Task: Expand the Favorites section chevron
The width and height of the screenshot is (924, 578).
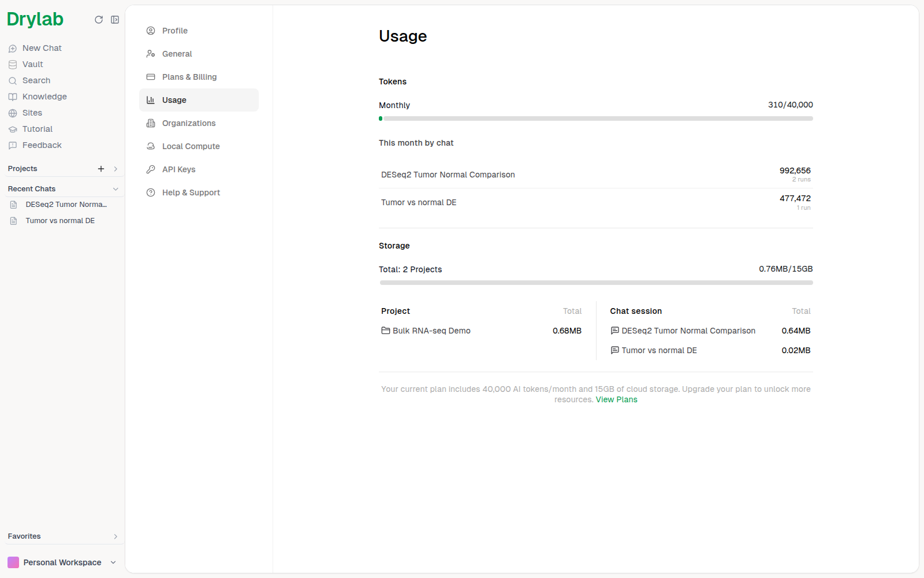Action: click(x=115, y=536)
